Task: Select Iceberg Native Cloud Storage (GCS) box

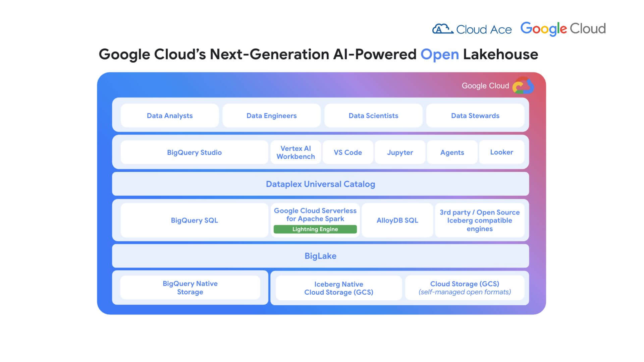Action: (339, 288)
